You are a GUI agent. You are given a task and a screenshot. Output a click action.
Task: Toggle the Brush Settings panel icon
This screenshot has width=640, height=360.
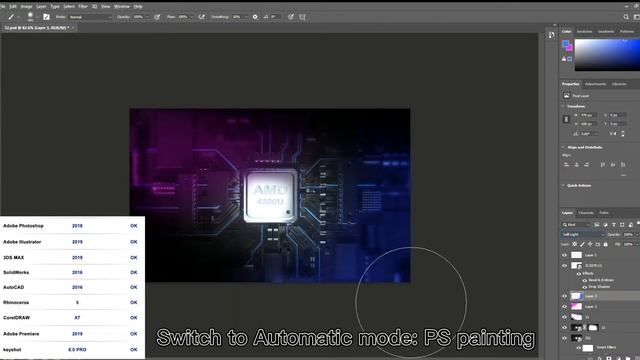[x=46, y=17]
